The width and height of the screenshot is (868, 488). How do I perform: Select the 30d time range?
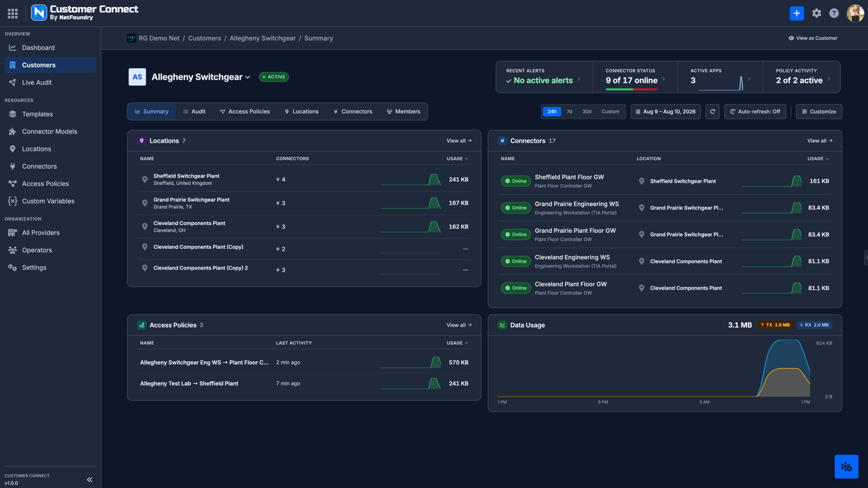pos(587,111)
